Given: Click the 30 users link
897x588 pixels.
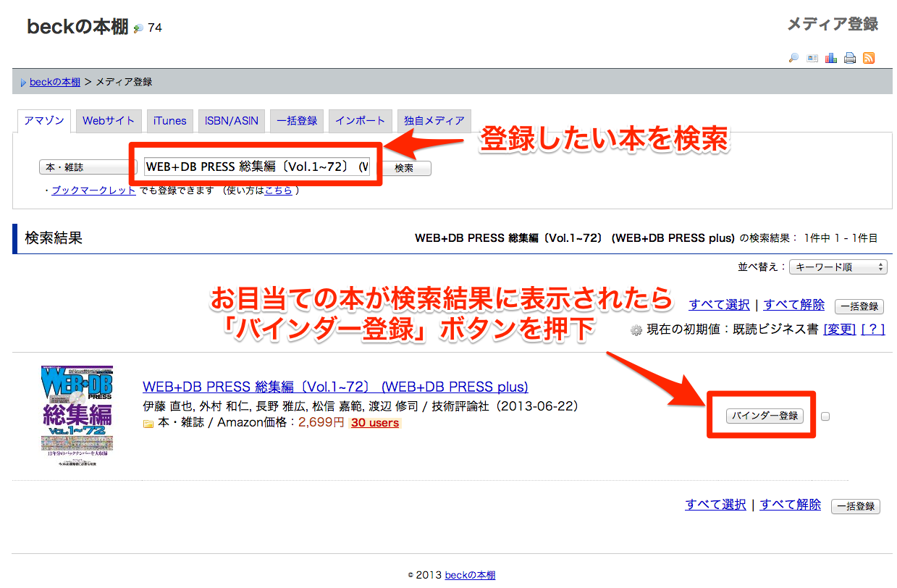Looking at the screenshot, I should (x=374, y=423).
